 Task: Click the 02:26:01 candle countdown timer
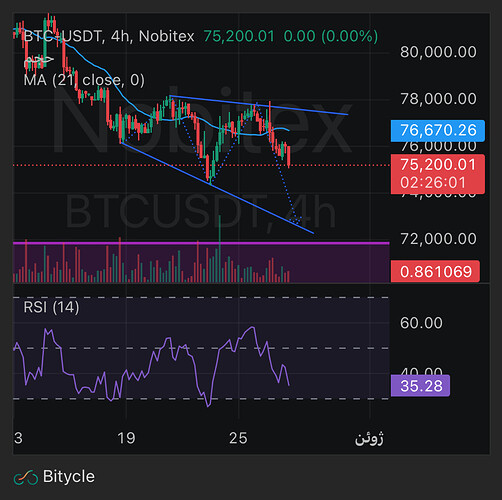(x=433, y=183)
